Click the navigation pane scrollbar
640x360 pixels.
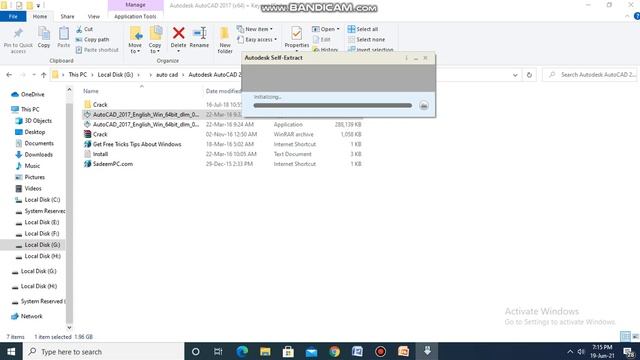click(69, 212)
